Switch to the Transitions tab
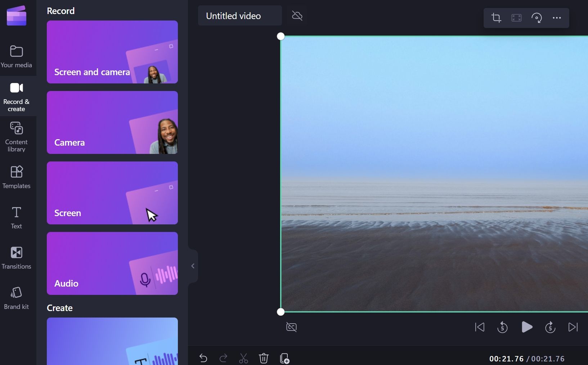Image resolution: width=588 pixels, height=365 pixels. point(16,257)
